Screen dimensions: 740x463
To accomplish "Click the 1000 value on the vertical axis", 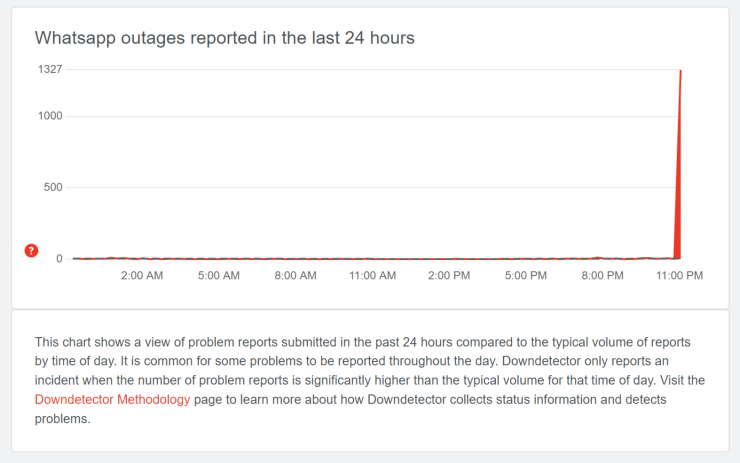I will (x=50, y=116).
